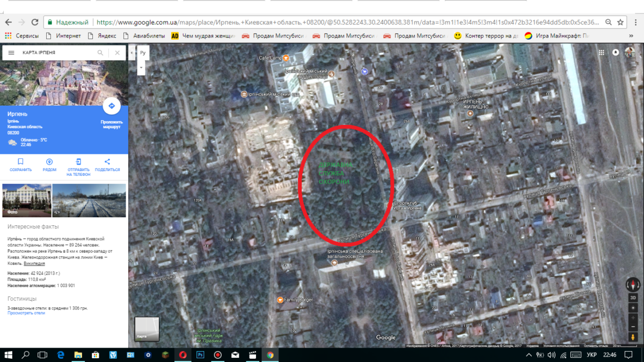Viewport: 644px width, 362px height.
Task: Open Task View on the taskbar
Action: [x=42, y=355]
